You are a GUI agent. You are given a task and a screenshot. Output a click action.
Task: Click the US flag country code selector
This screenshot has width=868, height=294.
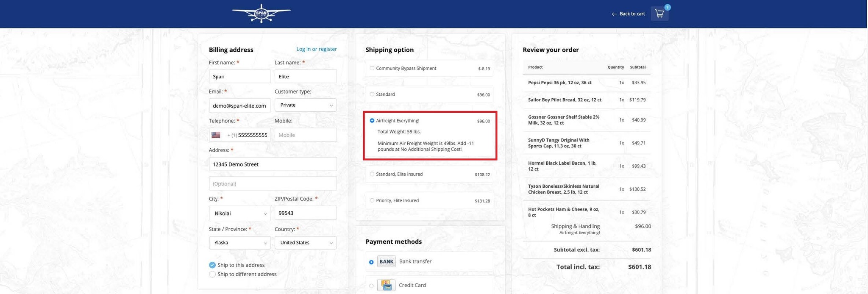(x=216, y=135)
